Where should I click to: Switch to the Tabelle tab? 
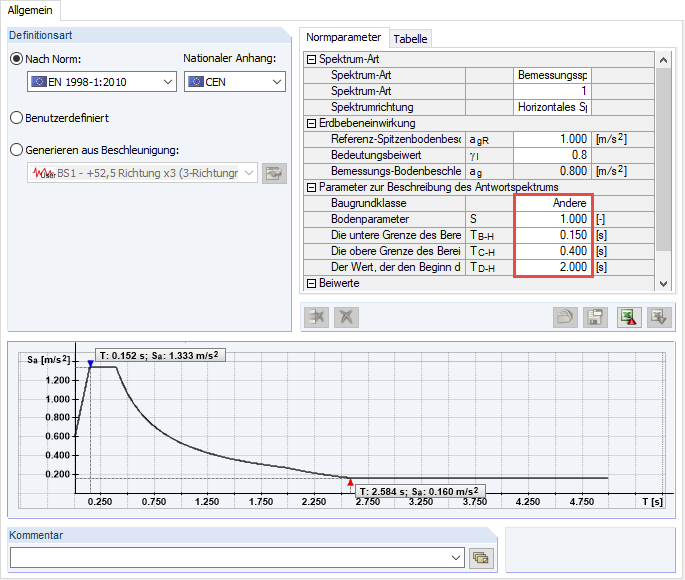click(410, 39)
